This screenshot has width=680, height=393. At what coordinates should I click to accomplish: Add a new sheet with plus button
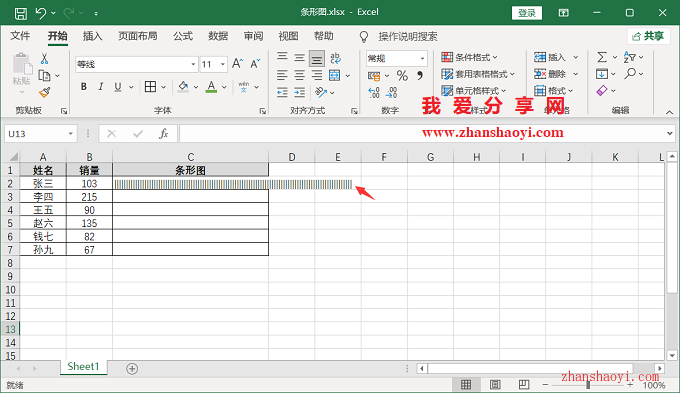(132, 369)
